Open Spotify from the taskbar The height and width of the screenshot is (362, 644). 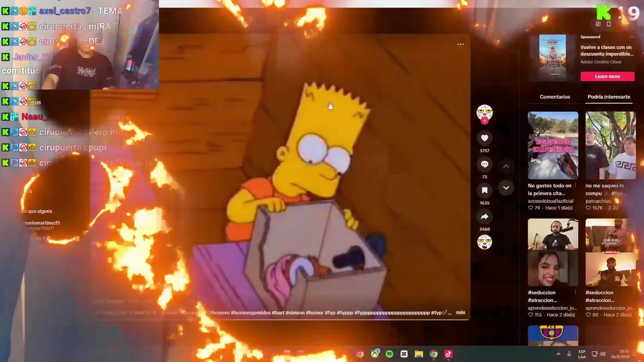389,354
